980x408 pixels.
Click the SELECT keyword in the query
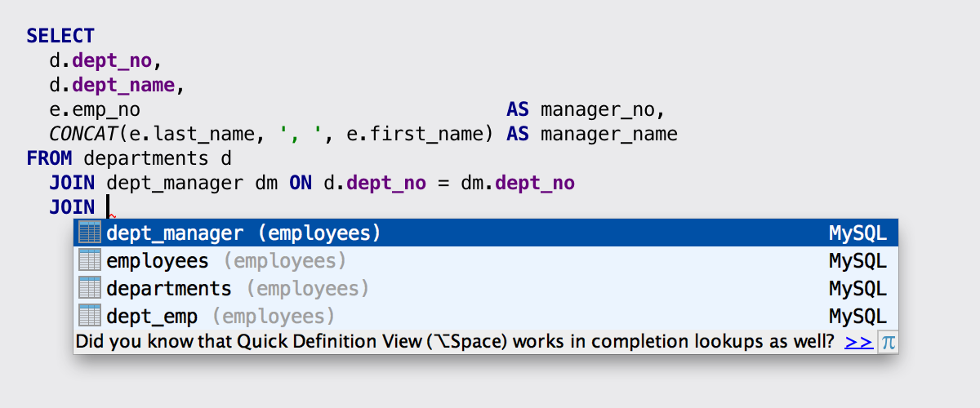coord(60,36)
